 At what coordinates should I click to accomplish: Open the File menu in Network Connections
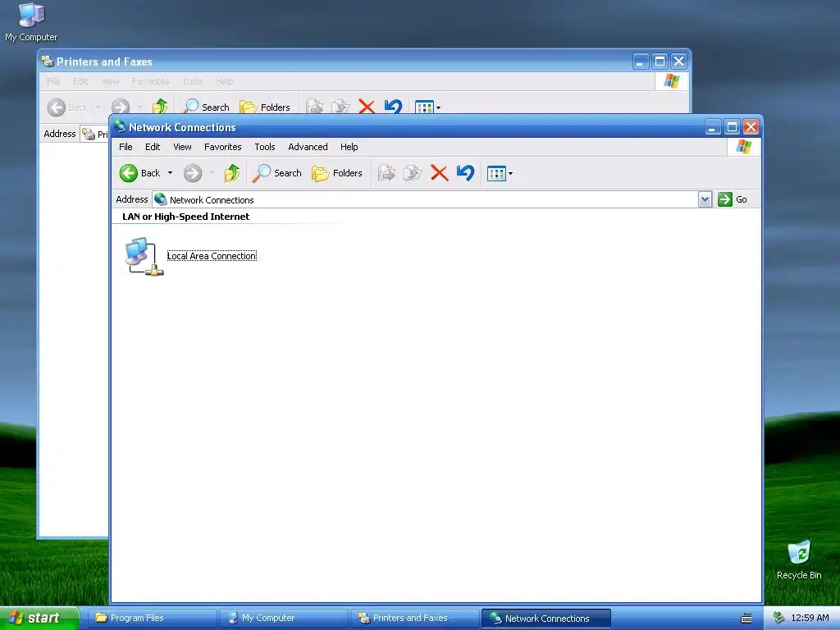point(126,147)
